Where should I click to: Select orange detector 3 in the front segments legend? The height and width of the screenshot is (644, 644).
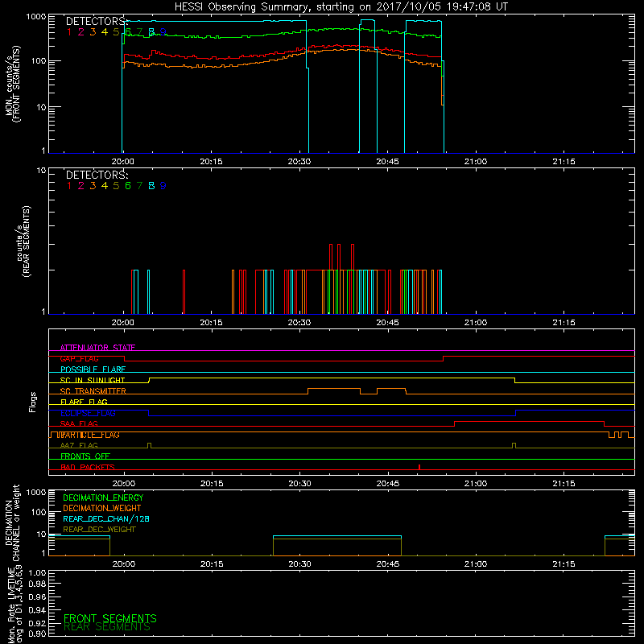(x=93, y=32)
